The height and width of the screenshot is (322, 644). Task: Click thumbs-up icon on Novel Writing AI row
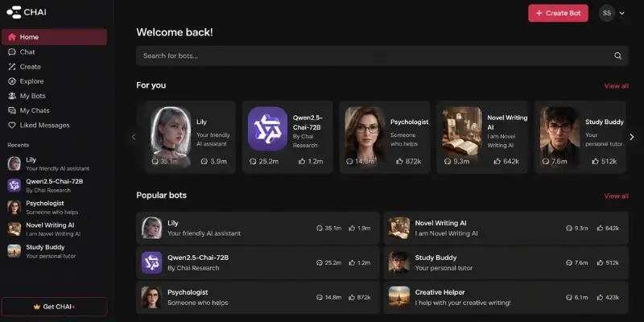[600, 228]
